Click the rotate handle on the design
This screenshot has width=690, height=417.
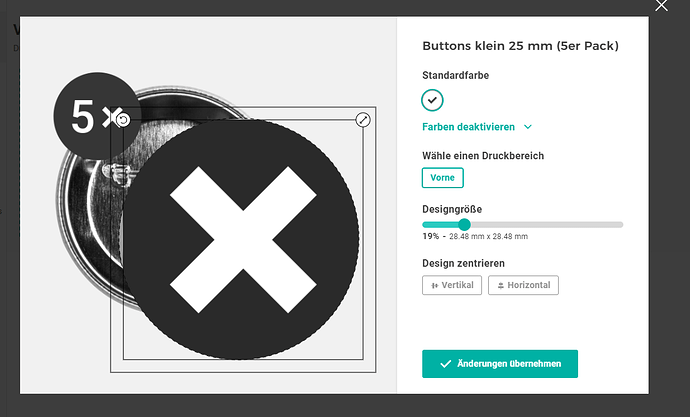click(122, 120)
